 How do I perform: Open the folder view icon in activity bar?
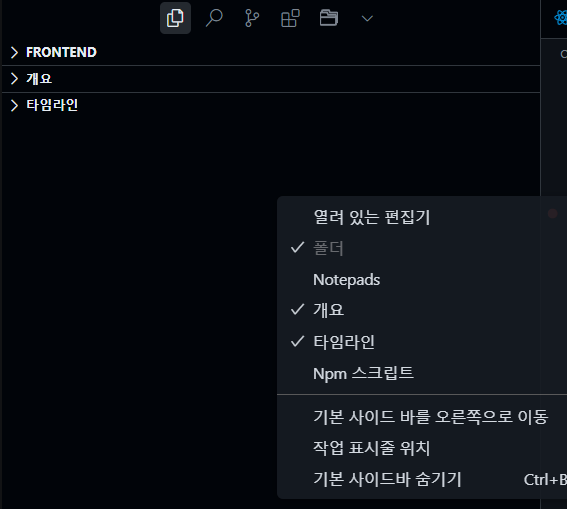coord(329,18)
